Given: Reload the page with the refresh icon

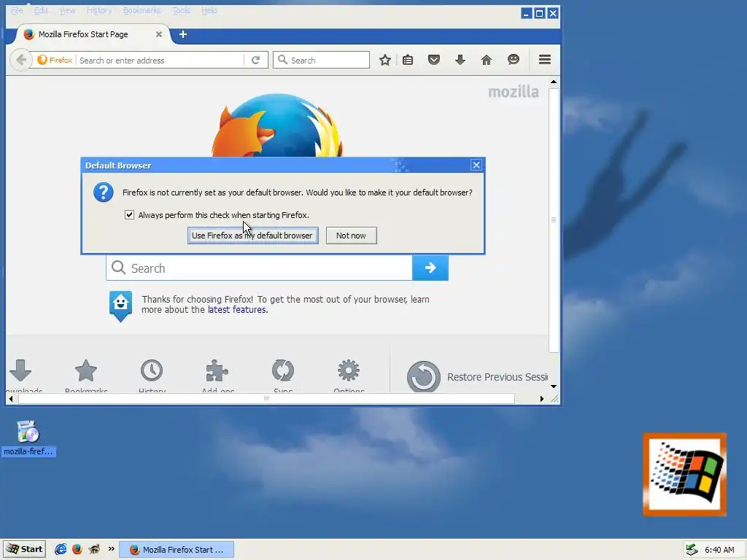Looking at the screenshot, I should [256, 60].
